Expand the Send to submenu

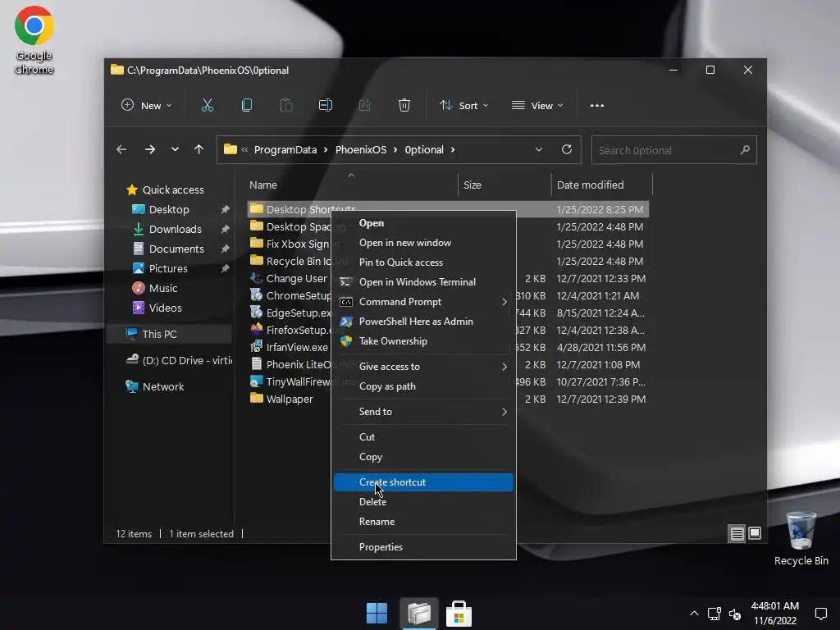pos(423,412)
